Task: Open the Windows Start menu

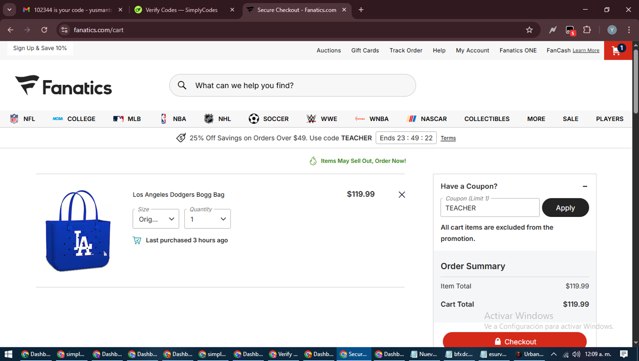Action: 8,354
